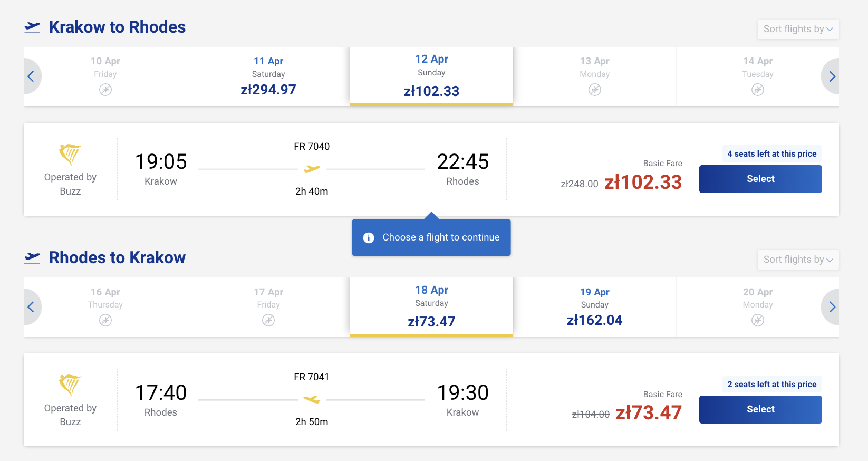The width and height of the screenshot is (868, 461).
Task: Click the 13 Apr Monday date cell
Action: click(x=594, y=76)
